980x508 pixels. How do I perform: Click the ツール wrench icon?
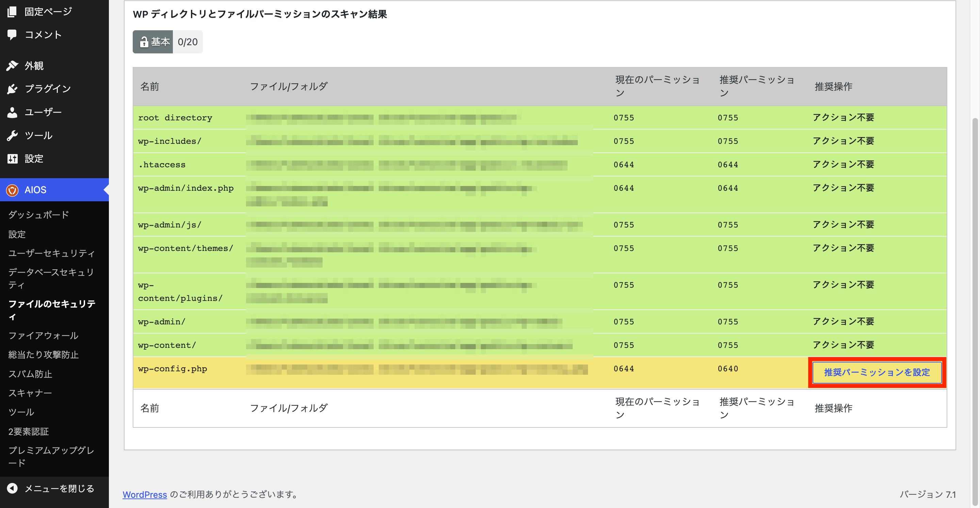tap(12, 135)
